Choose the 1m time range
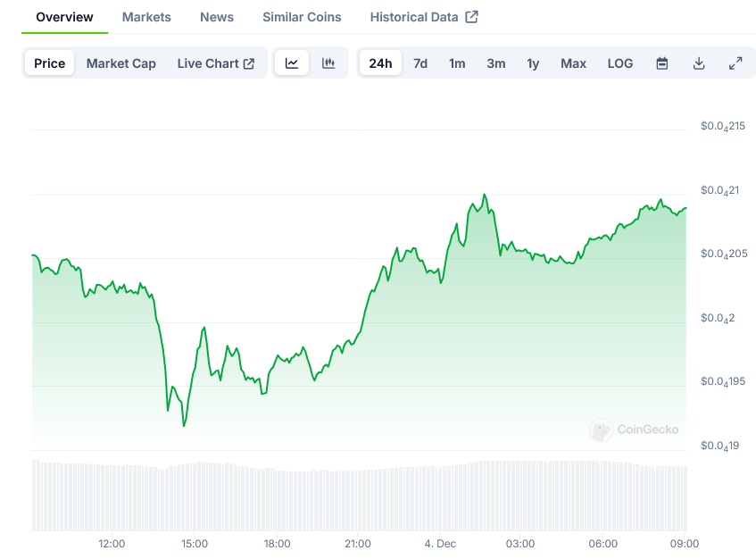 pyautogui.click(x=457, y=63)
